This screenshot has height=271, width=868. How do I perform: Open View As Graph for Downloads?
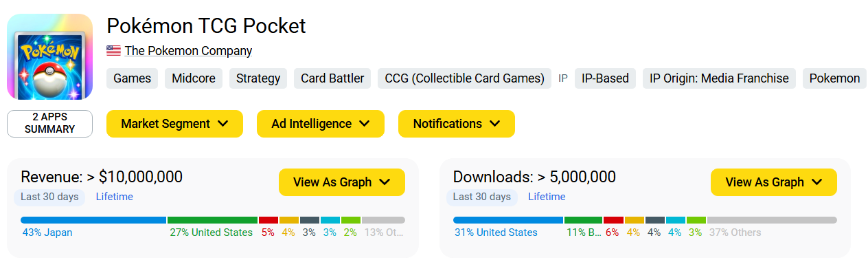tap(774, 182)
